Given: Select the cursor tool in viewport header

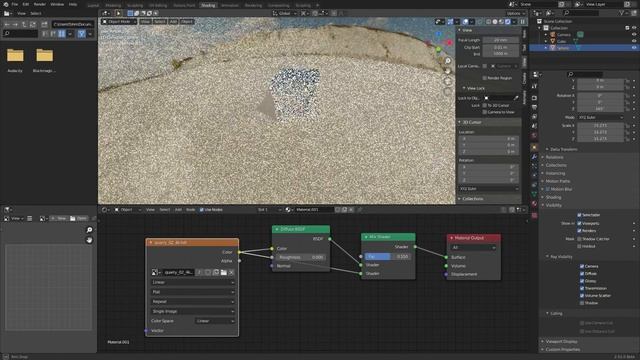Looking at the screenshot, I should coord(118,13).
